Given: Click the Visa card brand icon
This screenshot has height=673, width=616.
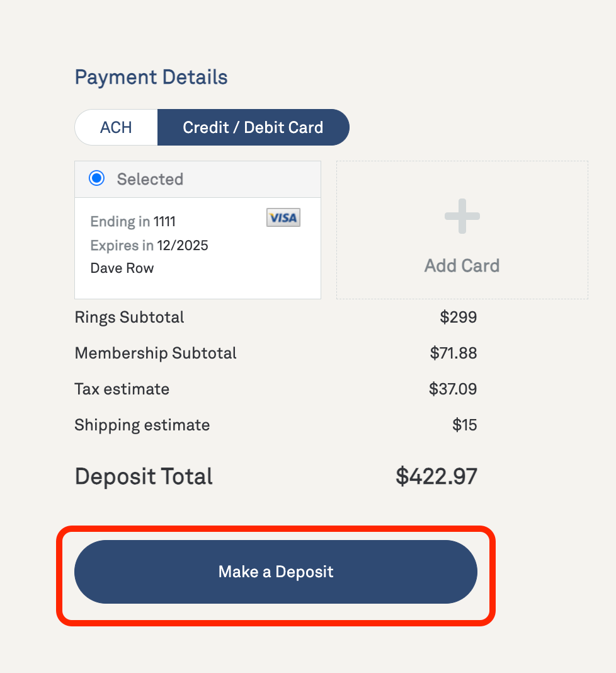Looking at the screenshot, I should [283, 217].
